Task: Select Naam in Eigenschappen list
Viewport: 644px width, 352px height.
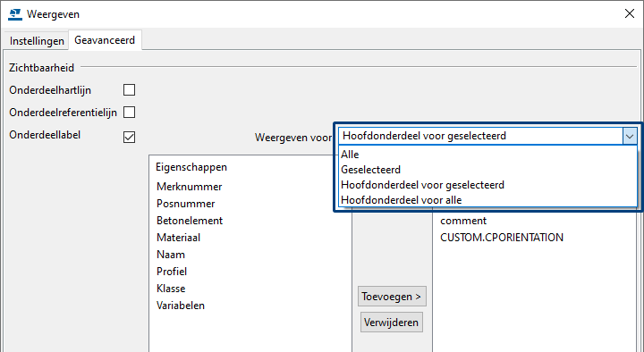Action: pos(171,255)
